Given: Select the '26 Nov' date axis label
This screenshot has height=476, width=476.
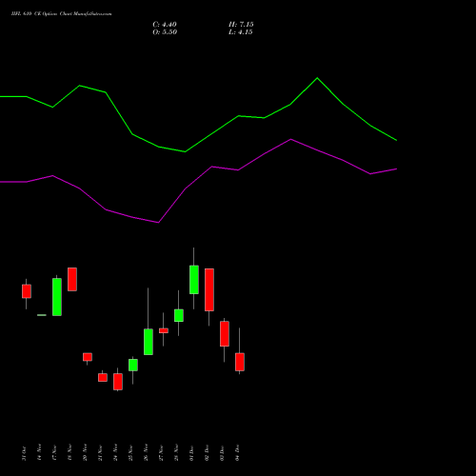Looking at the screenshot, I should [x=146, y=452].
